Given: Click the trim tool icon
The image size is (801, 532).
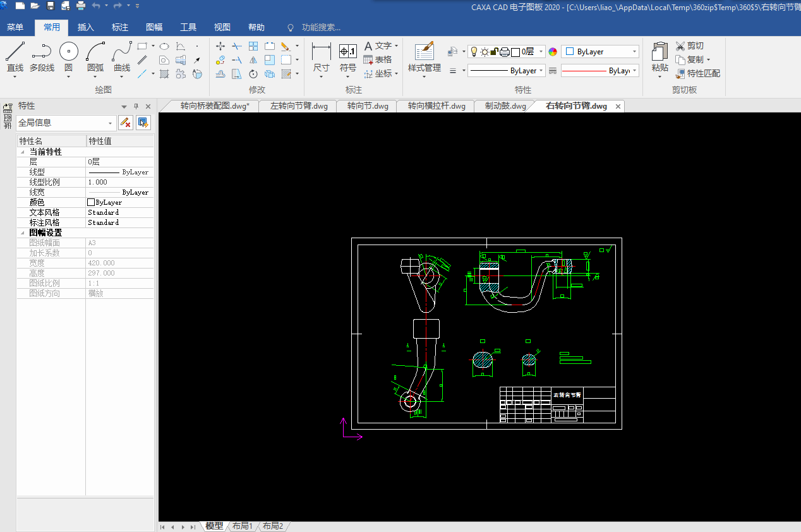Looking at the screenshot, I should click(x=237, y=46).
